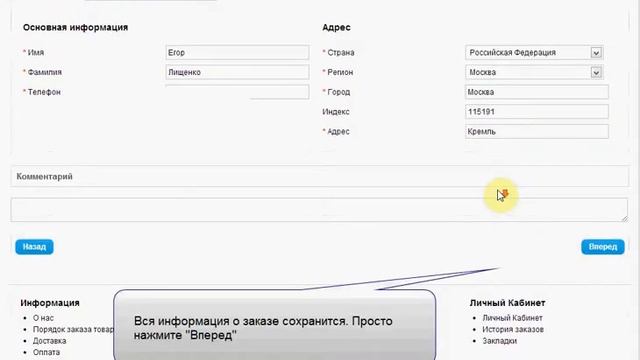Open the О нас link
The width and height of the screenshot is (640, 360).
(43, 318)
